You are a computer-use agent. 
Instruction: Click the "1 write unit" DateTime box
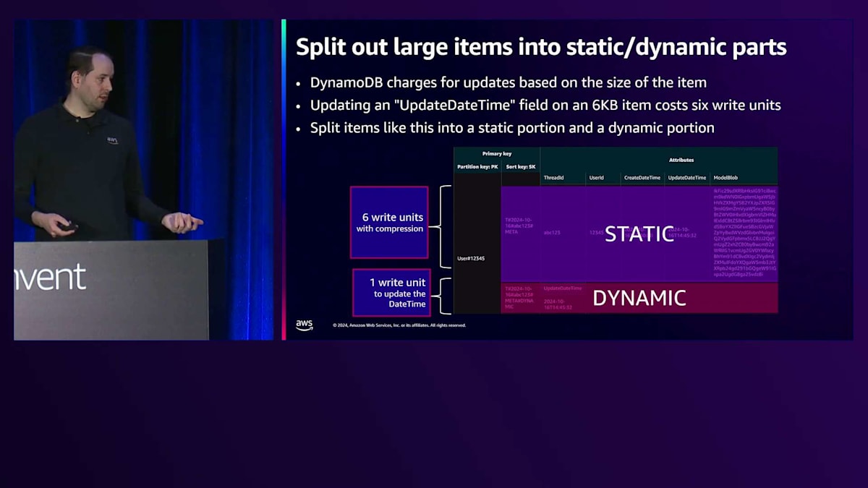coord(391,293)
